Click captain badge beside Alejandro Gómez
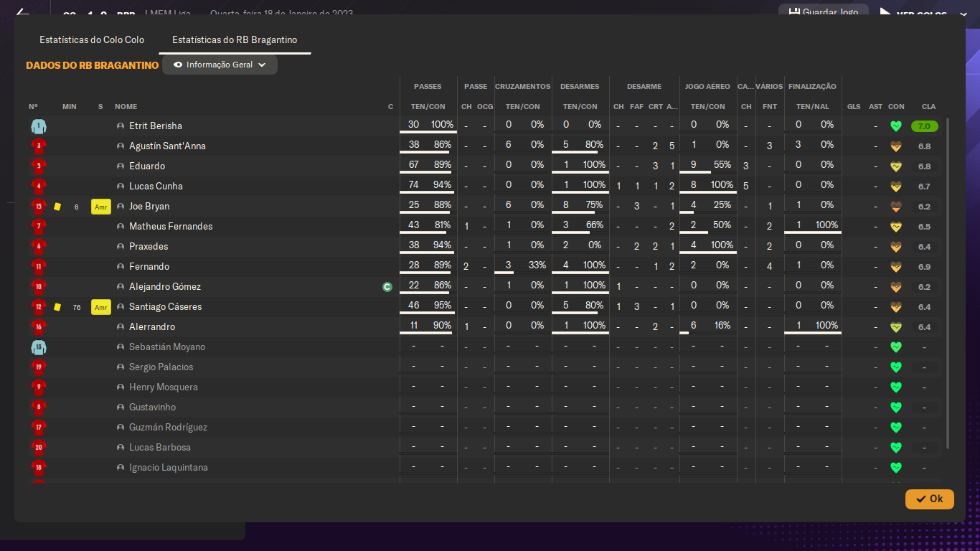 coord(387,287)
